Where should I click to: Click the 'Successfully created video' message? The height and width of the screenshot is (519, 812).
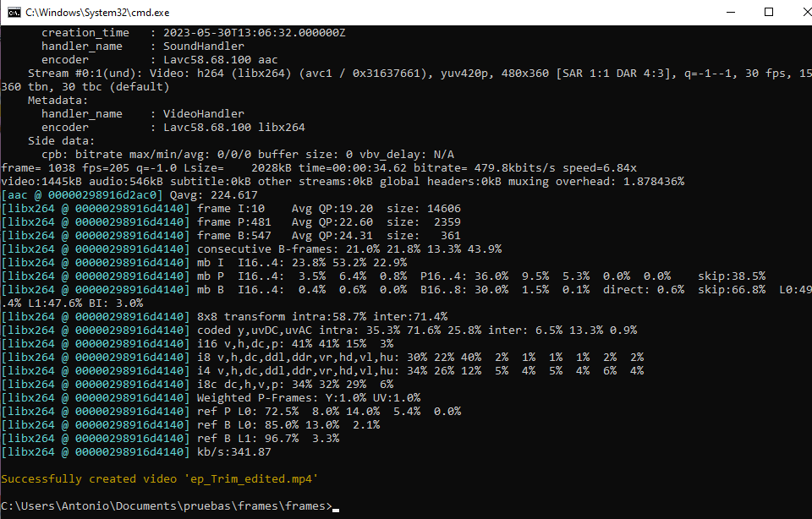coord(160,478)
